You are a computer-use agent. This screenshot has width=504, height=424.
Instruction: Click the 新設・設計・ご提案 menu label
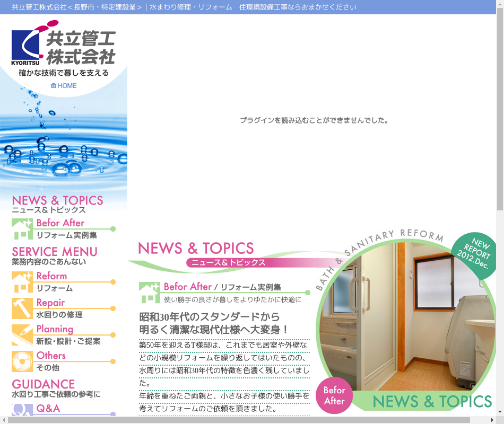pyautogui.click(x=68, y=341)
